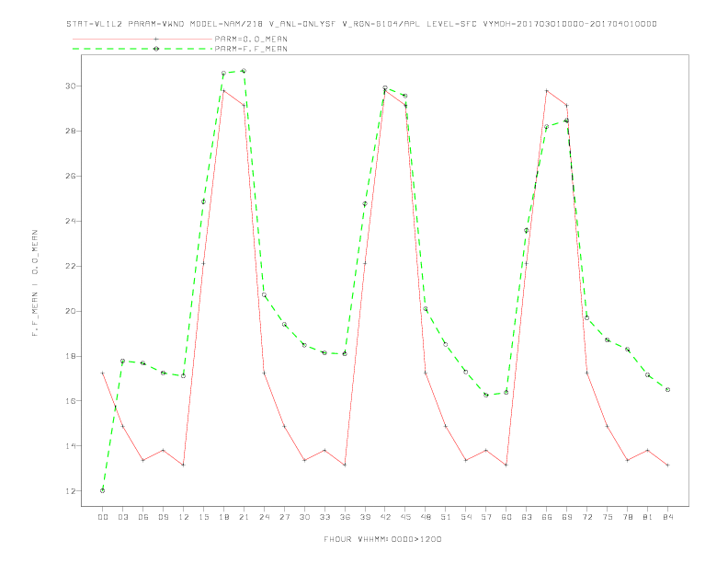Click x-axis forecast hour label 42
Screen dimensions: 728x563
385,517
